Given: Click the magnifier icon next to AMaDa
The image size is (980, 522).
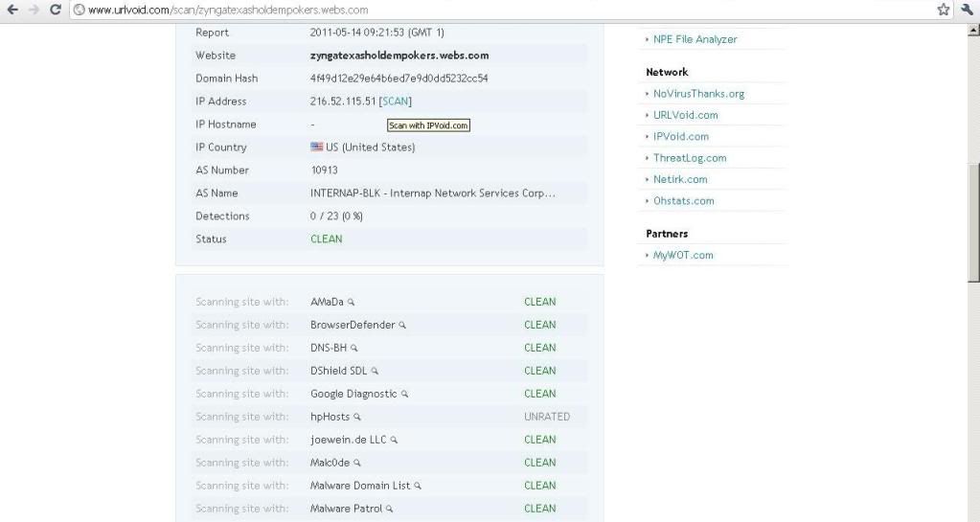Looking at the screenshot, I should pos(352,302).
